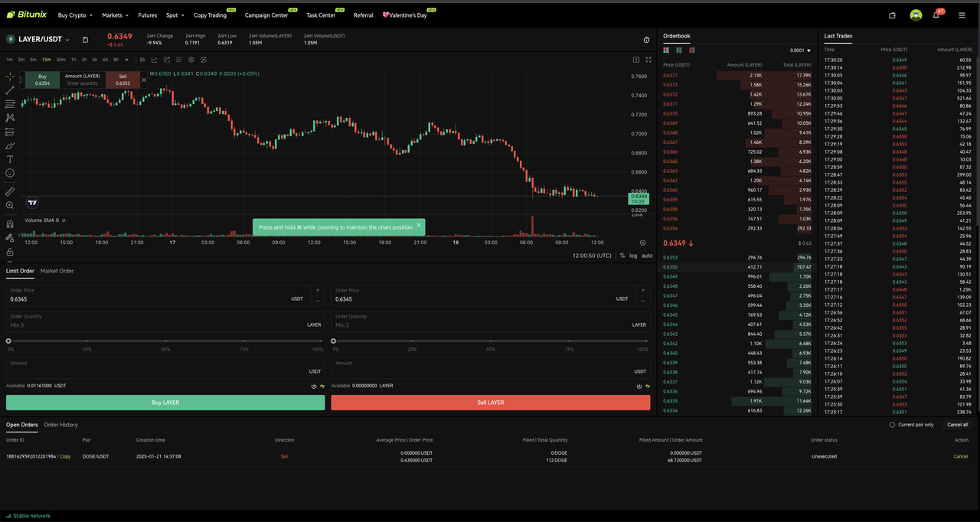The image size is (980, 522).
Task: Select the trend line drawing tool
Action: 9,89
